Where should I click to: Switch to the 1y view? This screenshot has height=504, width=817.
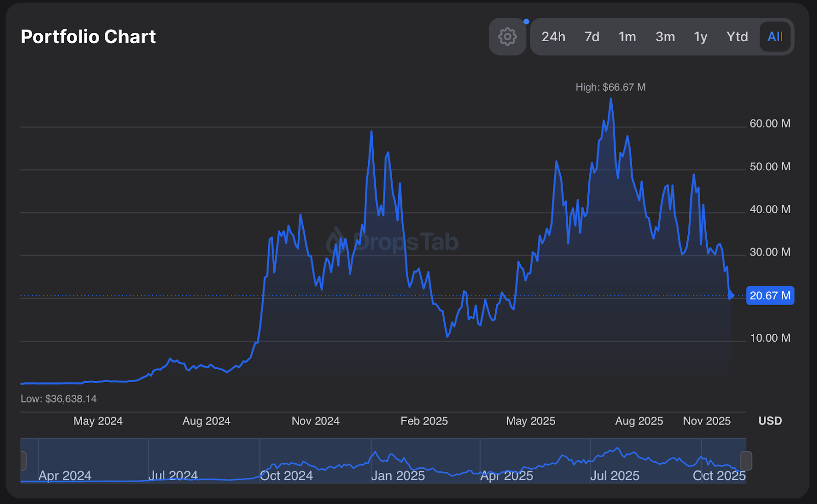pos(700,37)
